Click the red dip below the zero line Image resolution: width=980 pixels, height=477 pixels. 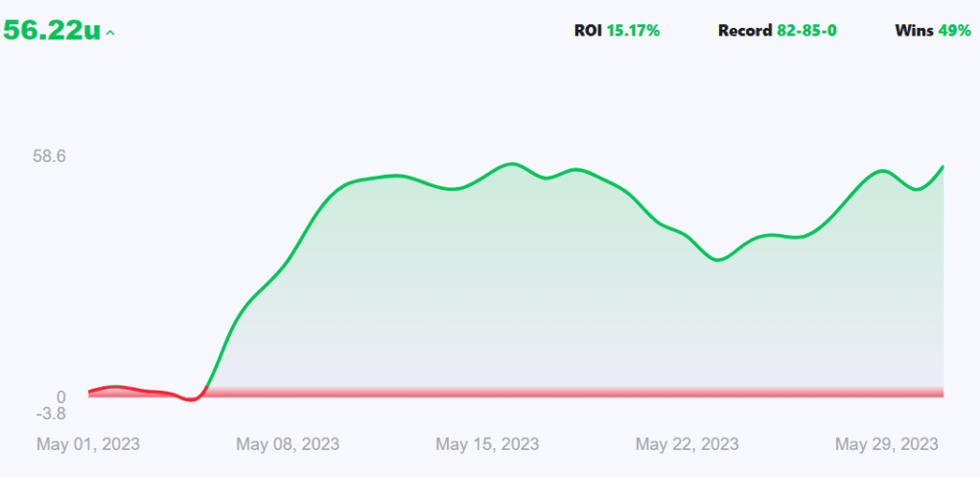192,398
